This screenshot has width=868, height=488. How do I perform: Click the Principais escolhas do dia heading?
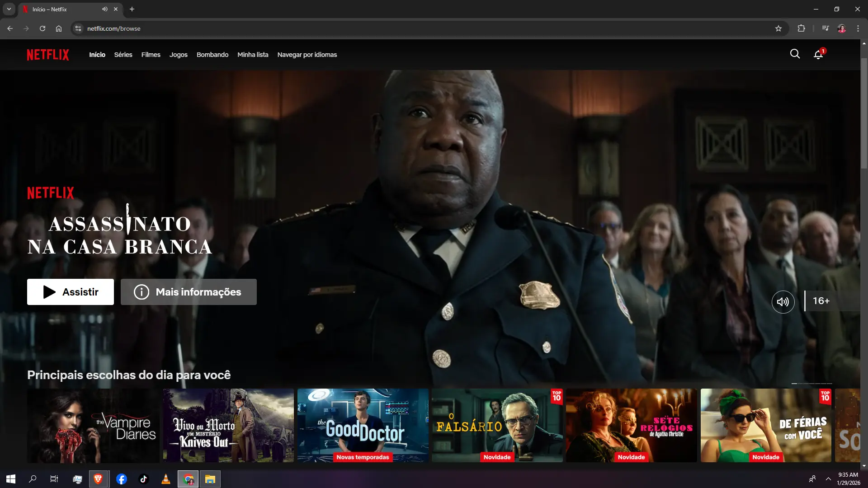click(x=129, y=375)
